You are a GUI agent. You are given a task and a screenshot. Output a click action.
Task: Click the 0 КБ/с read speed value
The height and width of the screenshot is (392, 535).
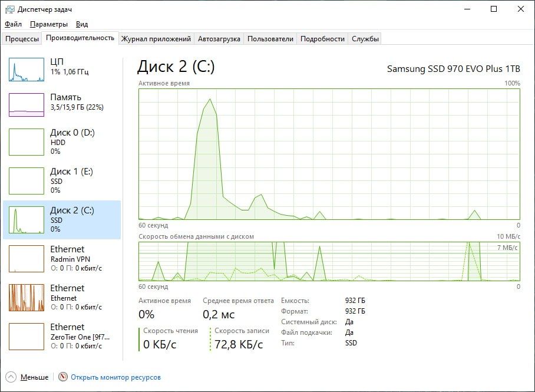(x=160, y=344)
